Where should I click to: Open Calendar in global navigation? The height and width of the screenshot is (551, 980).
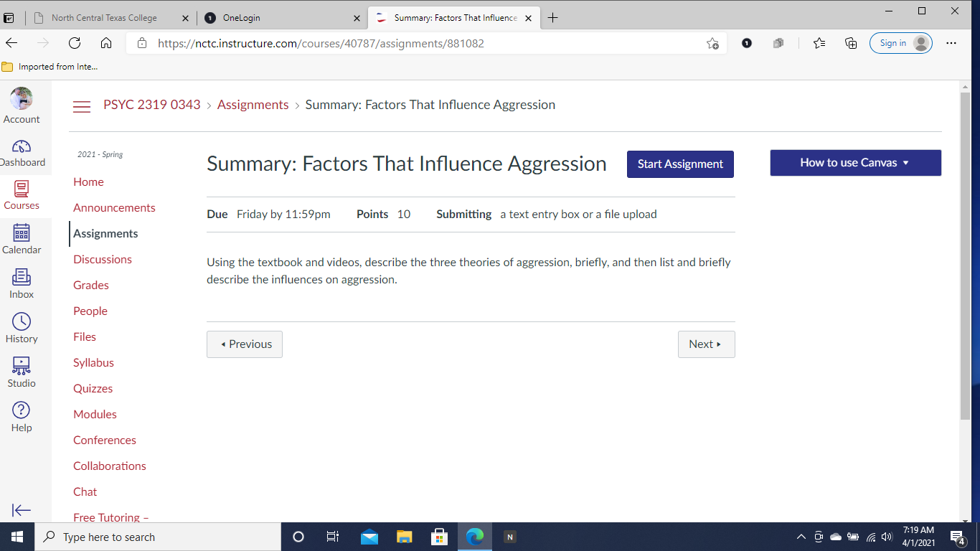click(x=22, y=233)
